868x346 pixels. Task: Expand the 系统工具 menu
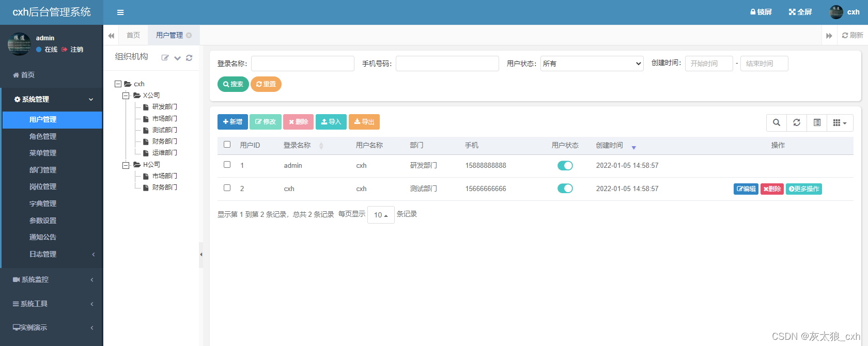coord(52,304)
